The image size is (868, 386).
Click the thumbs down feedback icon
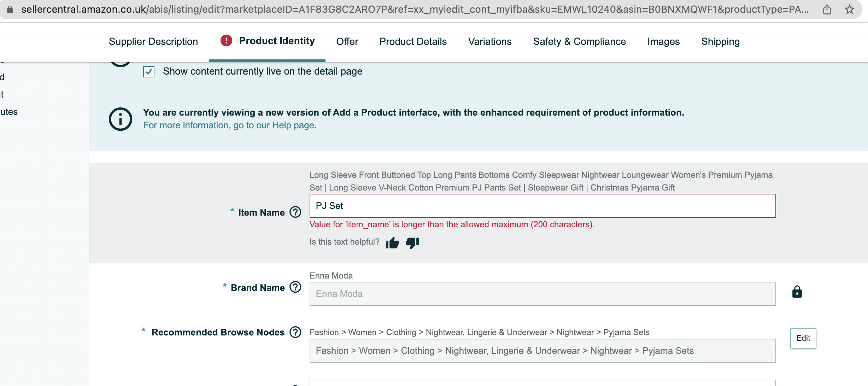(x=412, y=242)
